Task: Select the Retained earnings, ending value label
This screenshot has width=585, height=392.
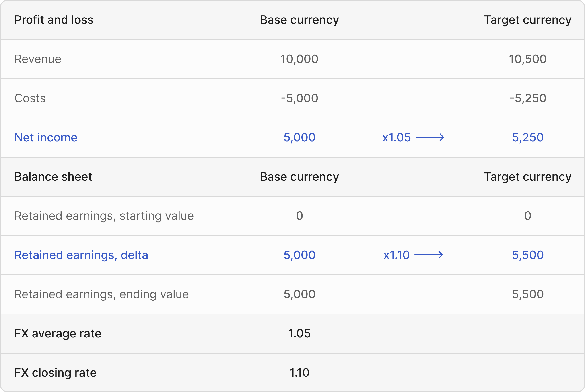Action: tap(101, 294)
